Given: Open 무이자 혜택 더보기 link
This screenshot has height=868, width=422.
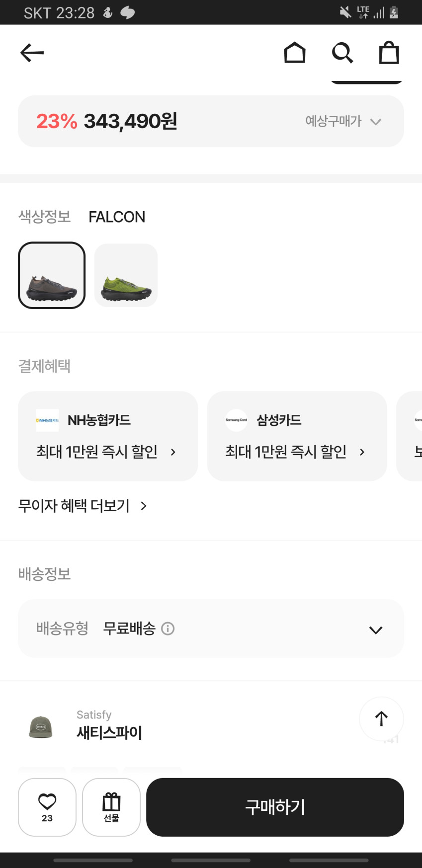Looking at the screenshot, I should pyautogui.click(x=83, y=506).
